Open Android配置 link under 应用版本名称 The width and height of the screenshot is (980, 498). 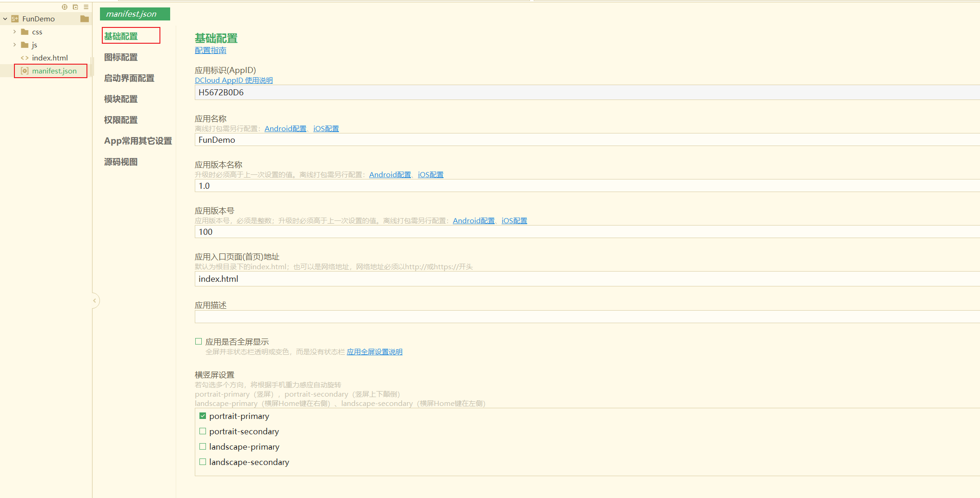(390, 175)
